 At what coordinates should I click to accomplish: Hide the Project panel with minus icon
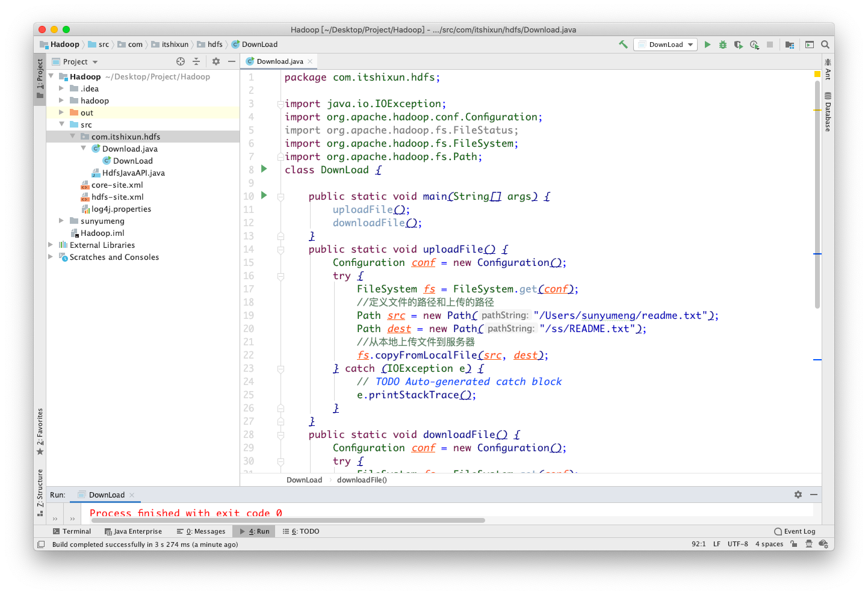tap(232, 61)
